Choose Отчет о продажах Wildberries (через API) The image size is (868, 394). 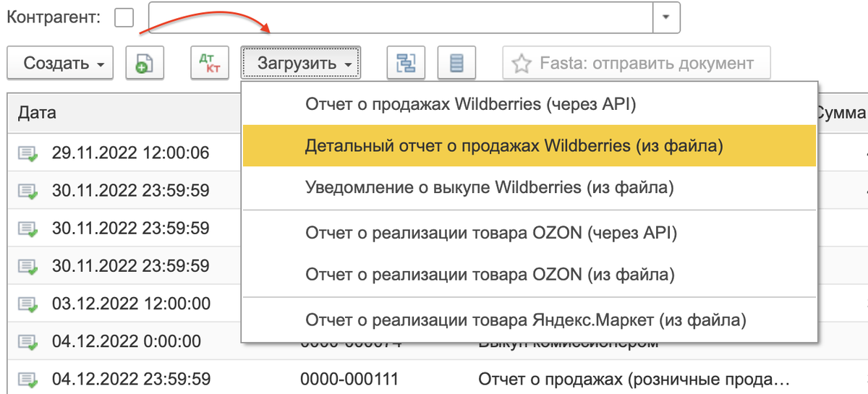pos(529,104)
